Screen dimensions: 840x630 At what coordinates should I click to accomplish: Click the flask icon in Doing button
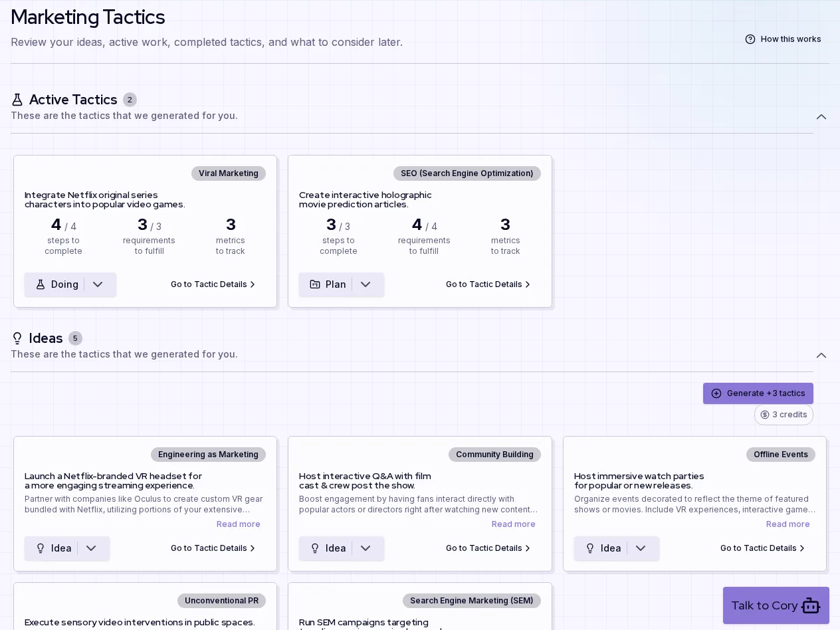[x=41, y=284]
